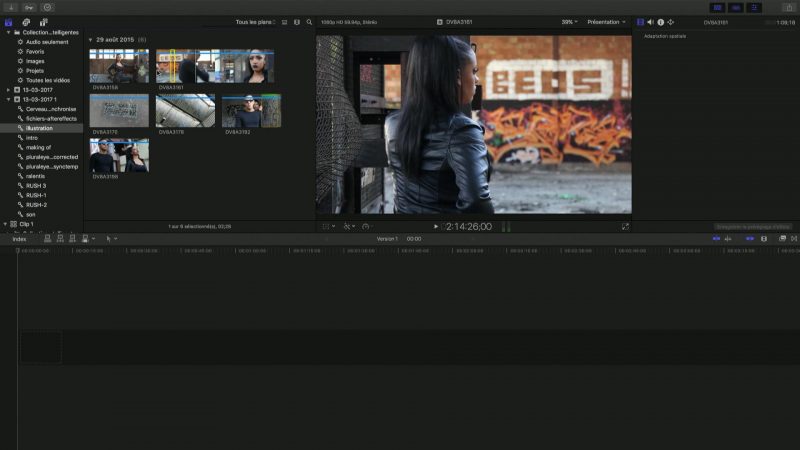Select the making of keyword collection

pos(38,147)
